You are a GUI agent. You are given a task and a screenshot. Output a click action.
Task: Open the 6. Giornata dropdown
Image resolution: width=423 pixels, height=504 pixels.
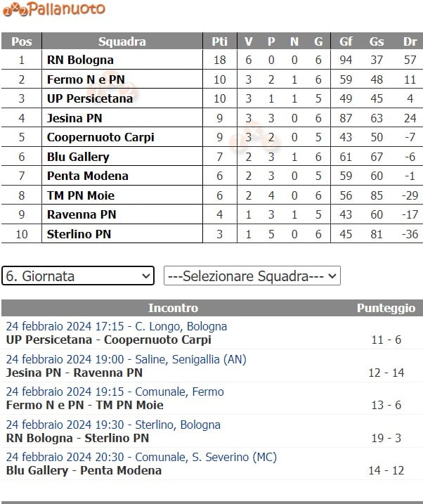pos(77,276)
